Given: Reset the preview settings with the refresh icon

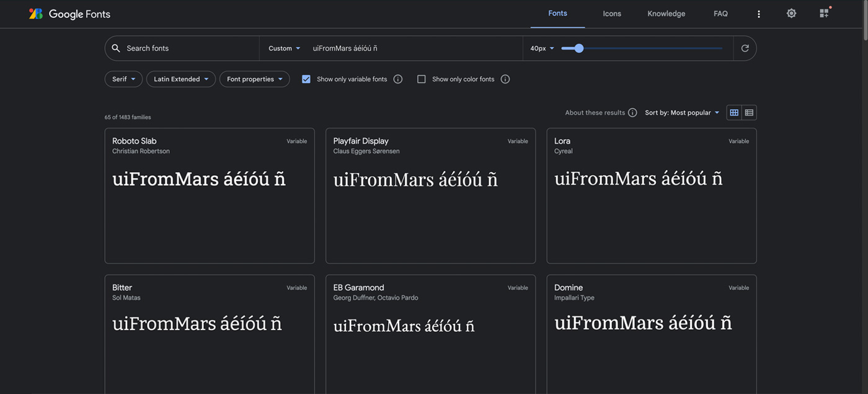Looking at the screenshot, I should [745, 48].
